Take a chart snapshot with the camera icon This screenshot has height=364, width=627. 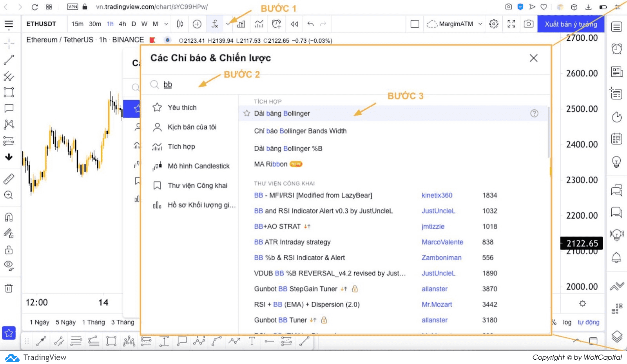tap(529, 24)
